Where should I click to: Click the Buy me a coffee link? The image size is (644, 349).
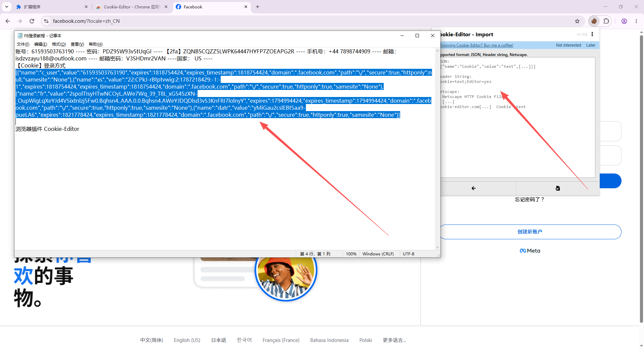click(x=477, y=45)
